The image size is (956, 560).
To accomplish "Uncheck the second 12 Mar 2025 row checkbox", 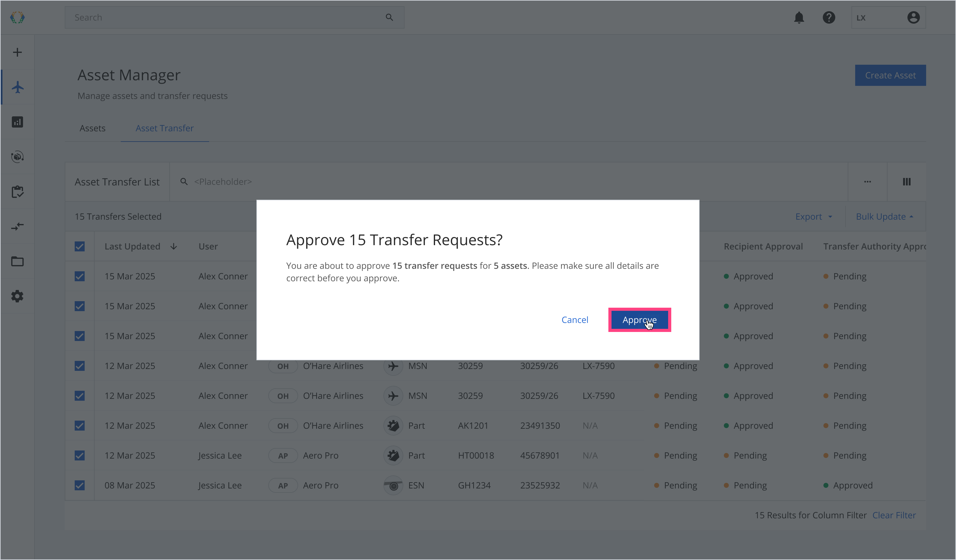I will (80, 396).
